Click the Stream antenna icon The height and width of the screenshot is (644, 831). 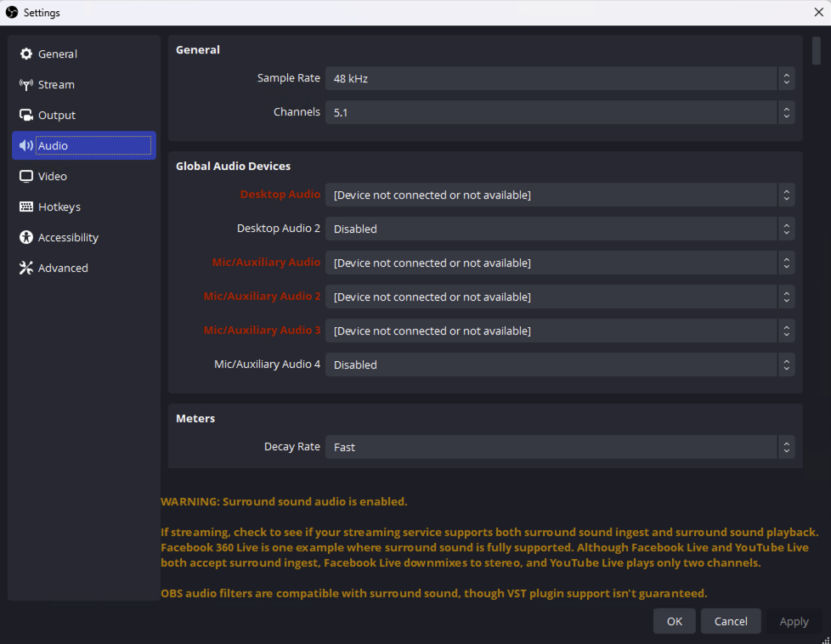[x=25, y=85]
